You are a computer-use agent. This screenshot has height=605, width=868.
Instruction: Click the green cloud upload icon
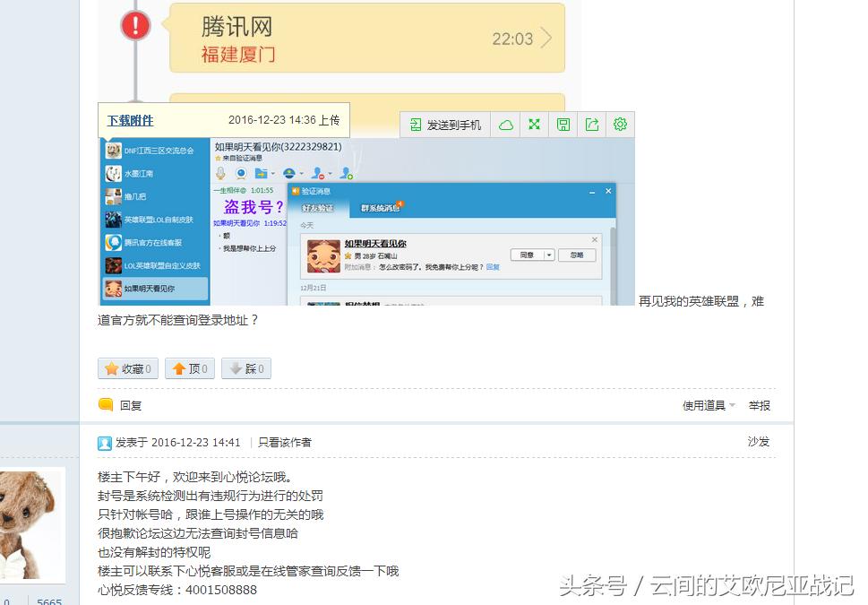pyautogui.click(x=505, y=125)
